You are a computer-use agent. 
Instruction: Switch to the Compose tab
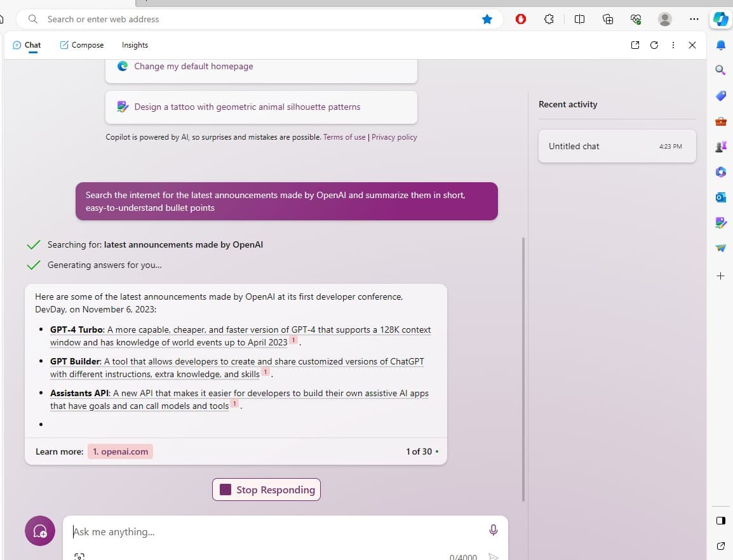pyautogui.click(x=81, y=45)
